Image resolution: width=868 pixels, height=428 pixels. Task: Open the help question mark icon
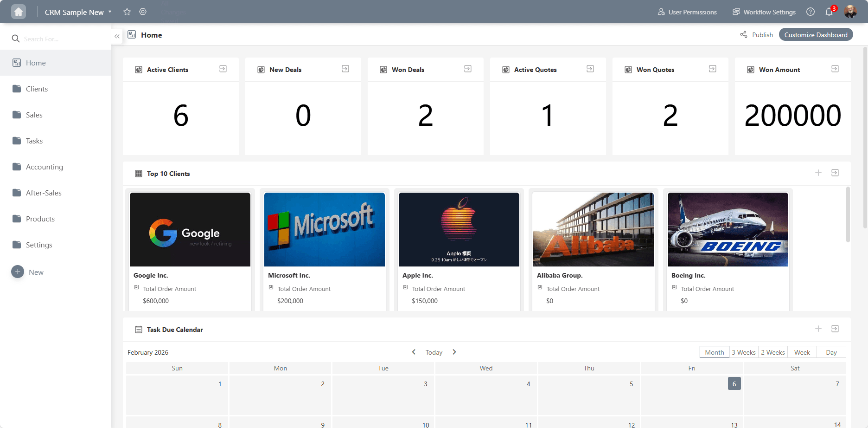click(x=811, y=12)
